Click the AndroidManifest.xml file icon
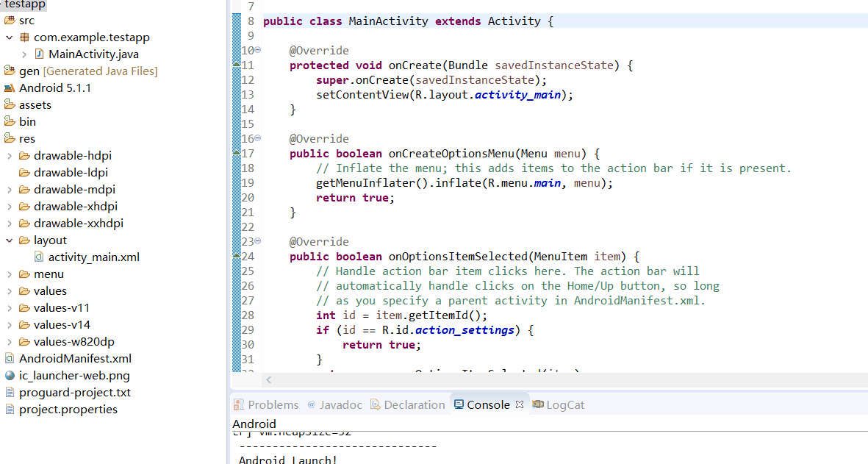This screenshot has width=868, height=464. [x=10, y=359]
